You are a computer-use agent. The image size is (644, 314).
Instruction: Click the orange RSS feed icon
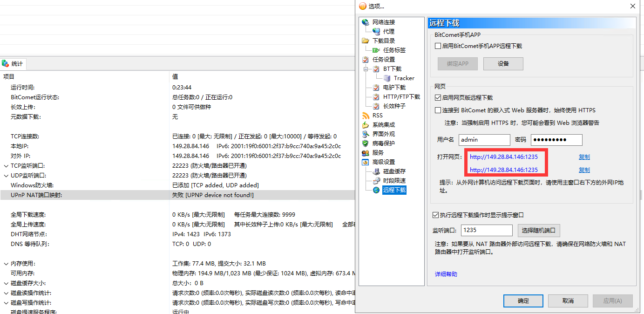point(365,116)
